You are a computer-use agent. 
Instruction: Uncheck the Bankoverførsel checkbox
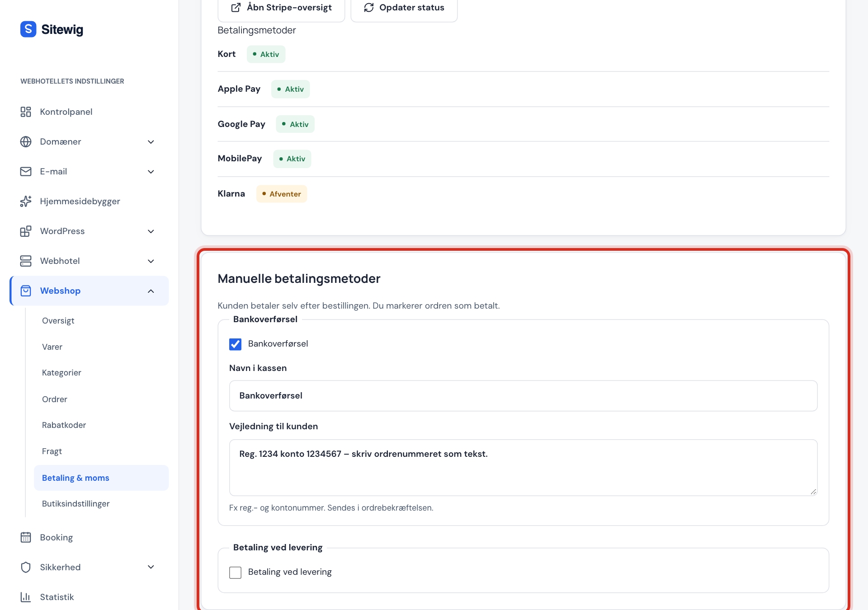235,344
